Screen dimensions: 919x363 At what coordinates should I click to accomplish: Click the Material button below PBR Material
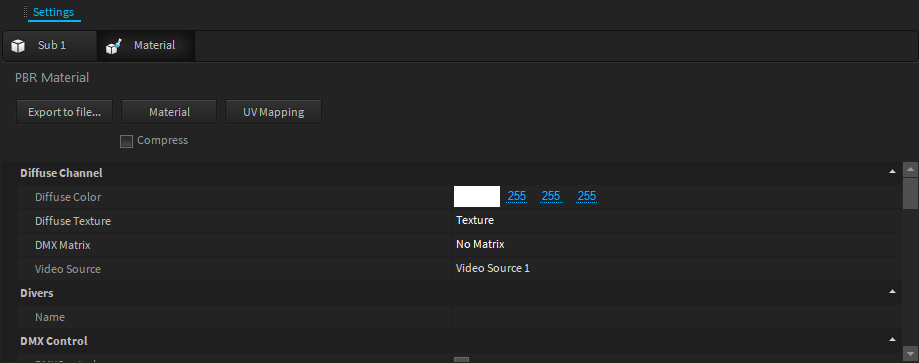click(x=169, y=112)
